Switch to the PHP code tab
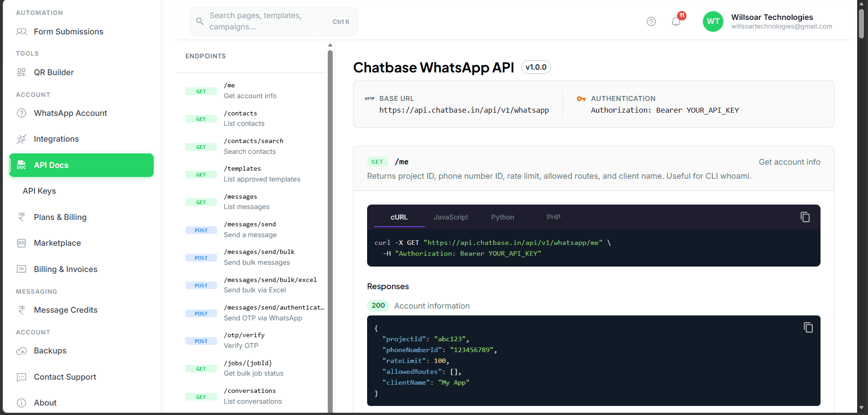Viewport: 868px width, 415px height. tap(553, 217)
